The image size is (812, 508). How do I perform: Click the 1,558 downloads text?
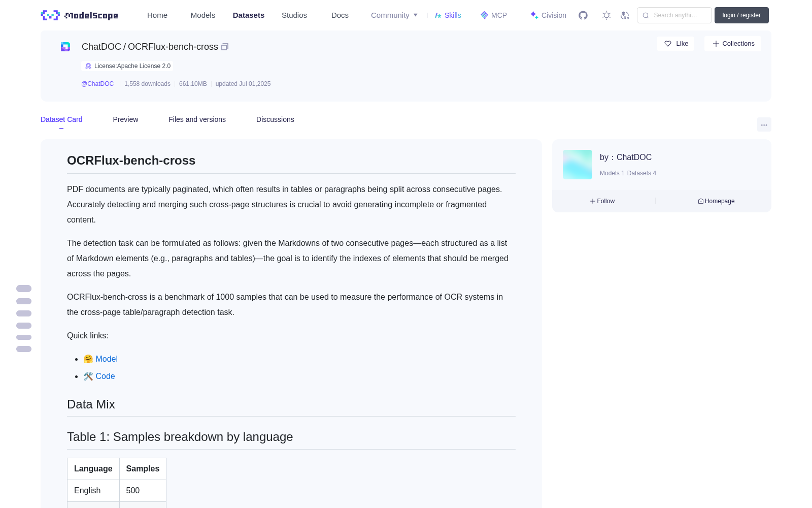point(147,84)
